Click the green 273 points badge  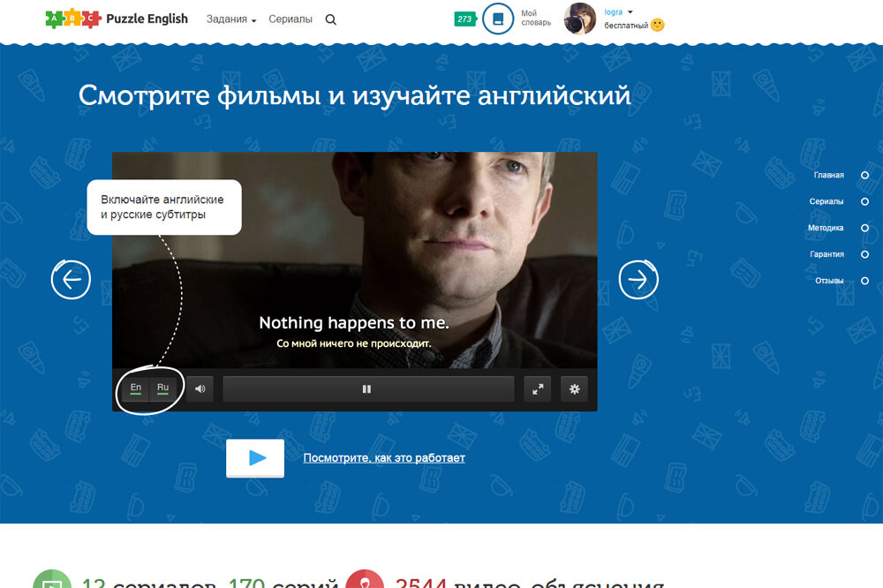coord(465,19)
